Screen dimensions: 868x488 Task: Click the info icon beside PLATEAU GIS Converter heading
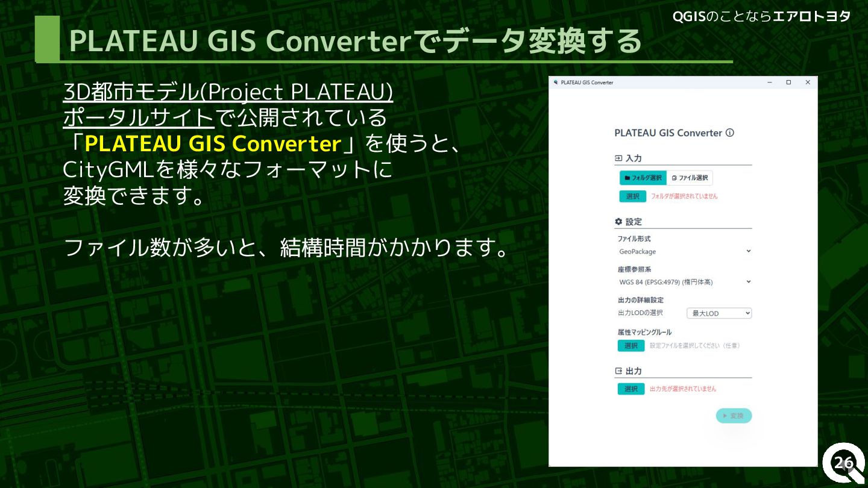pyautogui.click(x=730, y=133)
